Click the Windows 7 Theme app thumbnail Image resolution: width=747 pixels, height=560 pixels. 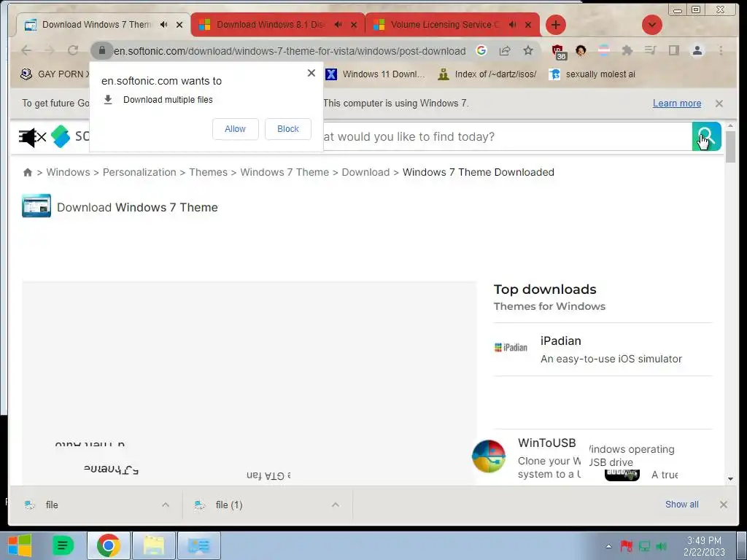click(x=36, y=206)
